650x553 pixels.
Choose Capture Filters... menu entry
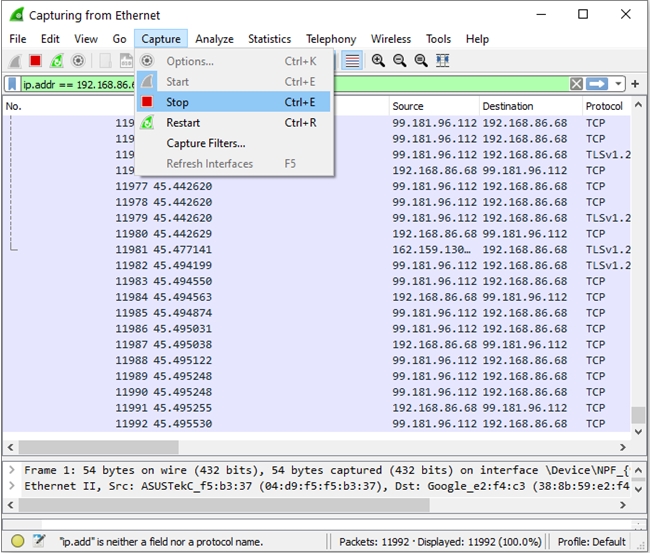coord(205,143)
